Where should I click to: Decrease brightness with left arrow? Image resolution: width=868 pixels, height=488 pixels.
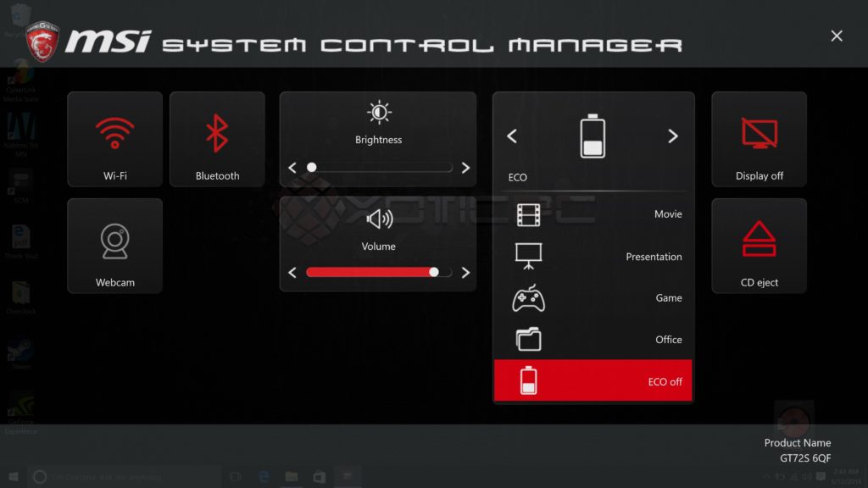tap(292, 168)
